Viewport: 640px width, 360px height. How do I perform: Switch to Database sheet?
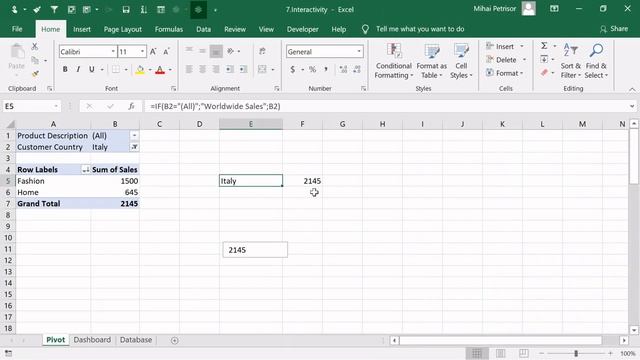tap(136, 340)
